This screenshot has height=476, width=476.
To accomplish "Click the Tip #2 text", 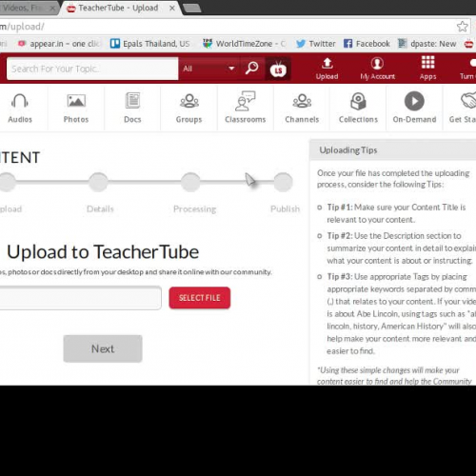I will [402, 248].
